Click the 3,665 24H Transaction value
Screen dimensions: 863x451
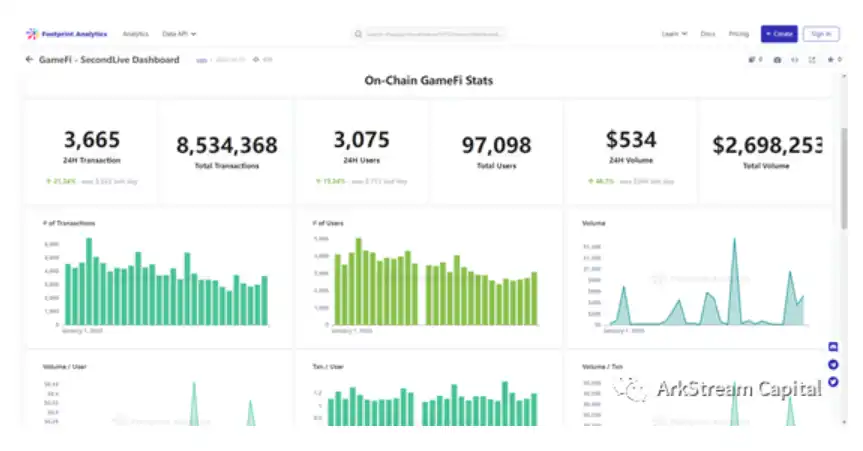(x=92, y=140)
